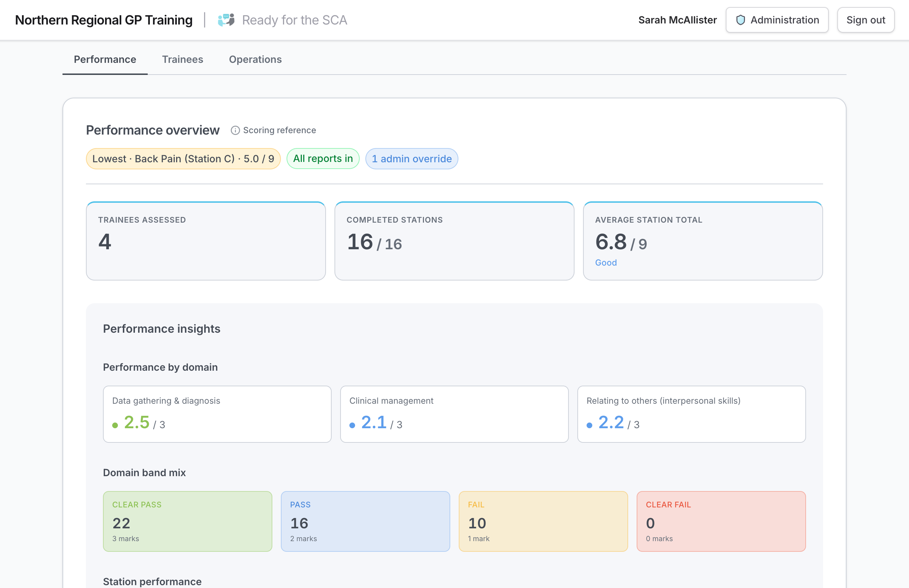The image size is (909, 588).
Task: Click blue dot in Relating to others card
Action: pos(589,425)
